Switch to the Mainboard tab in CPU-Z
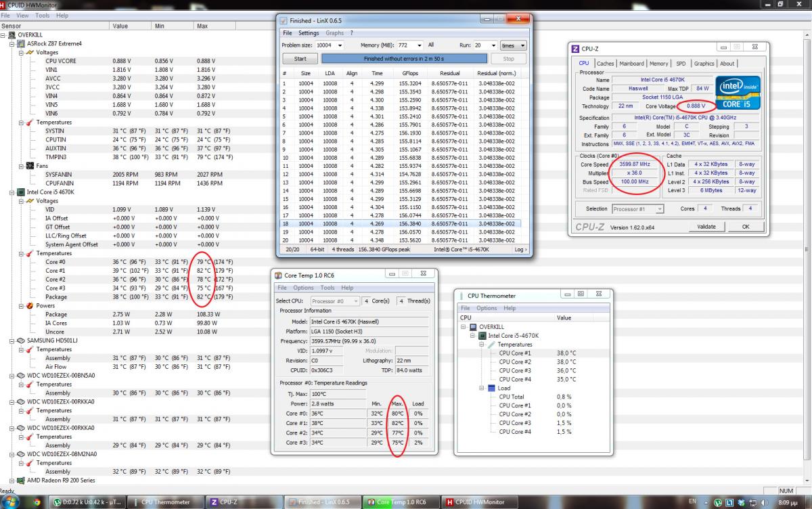 (632, 64)
